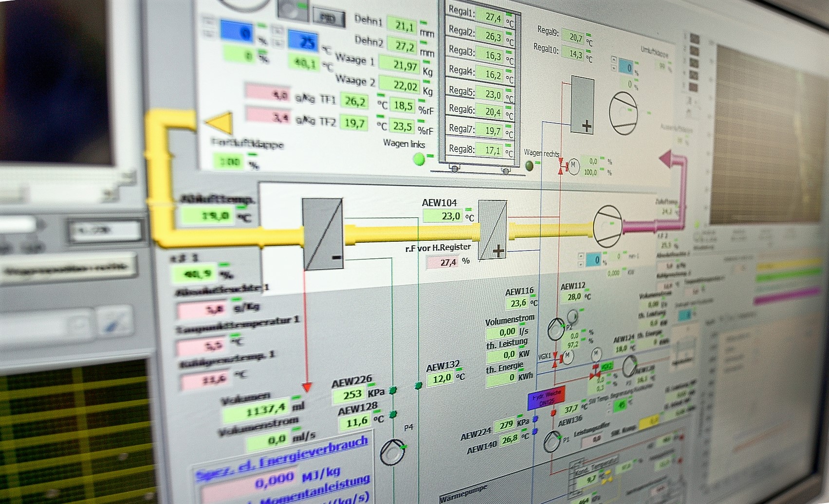Click the Volumen 1137,4 ml value
829x504 pixels.
coord(256,412)
